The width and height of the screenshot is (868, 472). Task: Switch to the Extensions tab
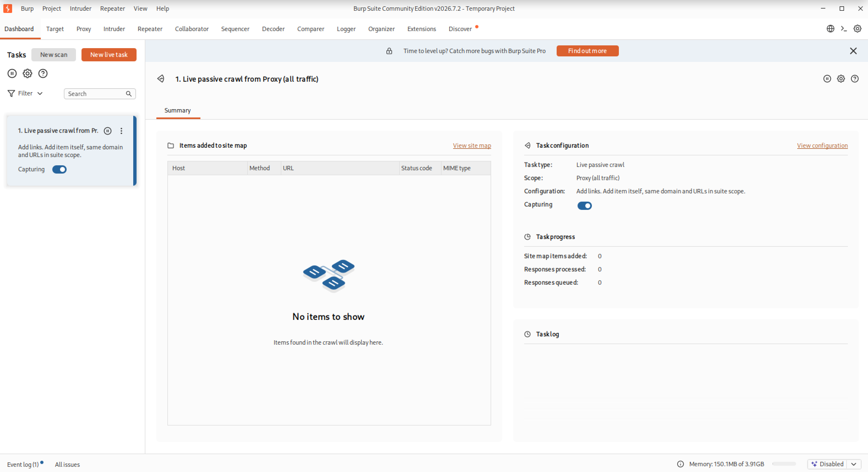tap(421, 29)
